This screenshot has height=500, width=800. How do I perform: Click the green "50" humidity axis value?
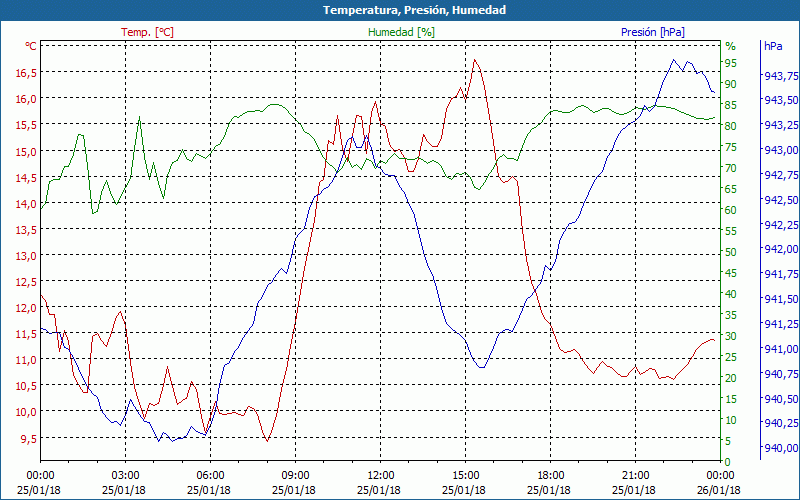coord(731,252)
